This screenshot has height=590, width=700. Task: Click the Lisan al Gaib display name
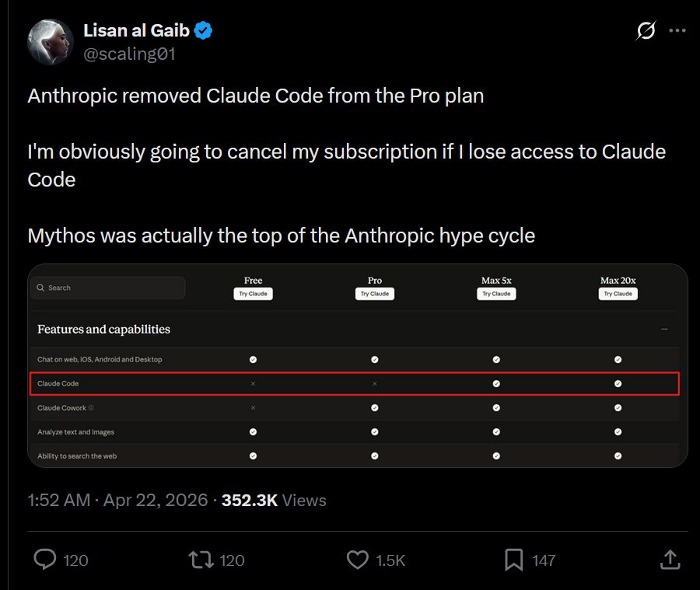click(x=137, y=30)
